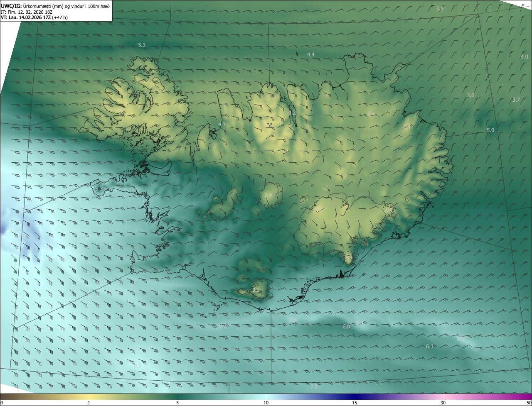Click the colorbar tick label '15'
532x406 pixels.
(355, 403)
